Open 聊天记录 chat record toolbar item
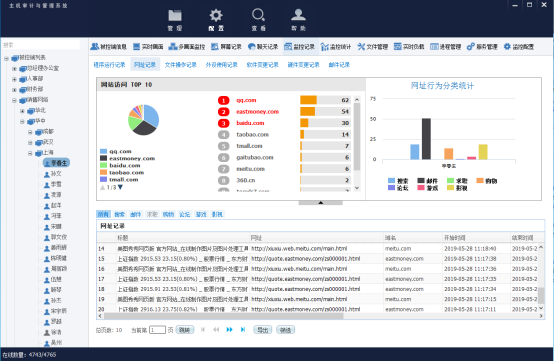 point(263,47)
